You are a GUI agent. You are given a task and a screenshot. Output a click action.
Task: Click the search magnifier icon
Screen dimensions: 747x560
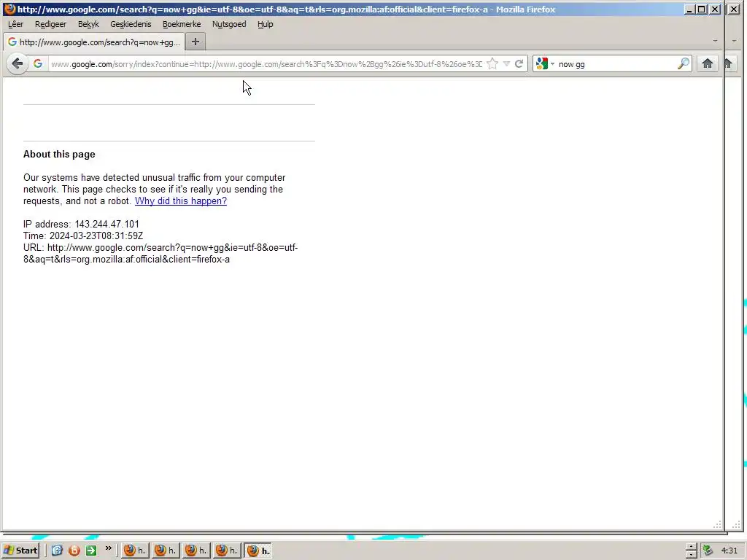tap(684, 64)
